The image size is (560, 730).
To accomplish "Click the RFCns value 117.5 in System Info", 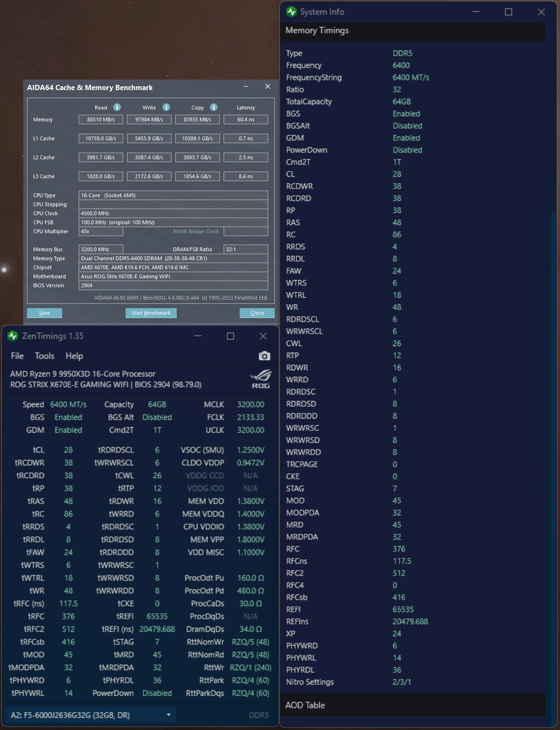I will (402, 561).
